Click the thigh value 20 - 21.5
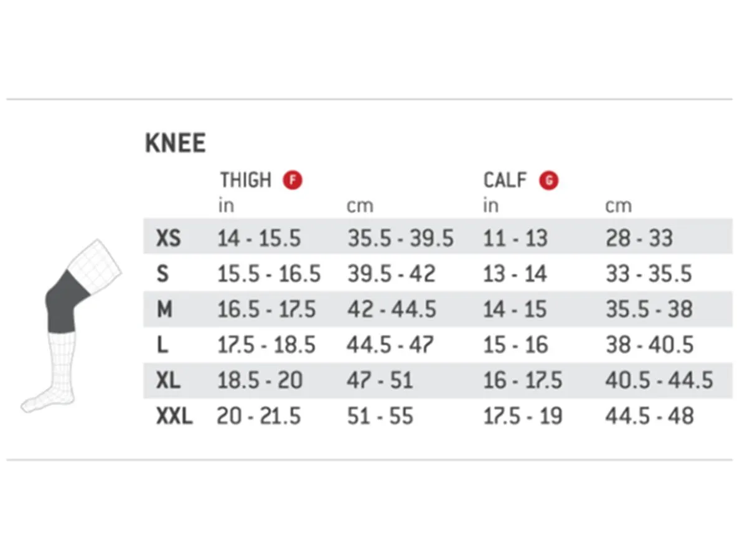 tap(259, 416)
